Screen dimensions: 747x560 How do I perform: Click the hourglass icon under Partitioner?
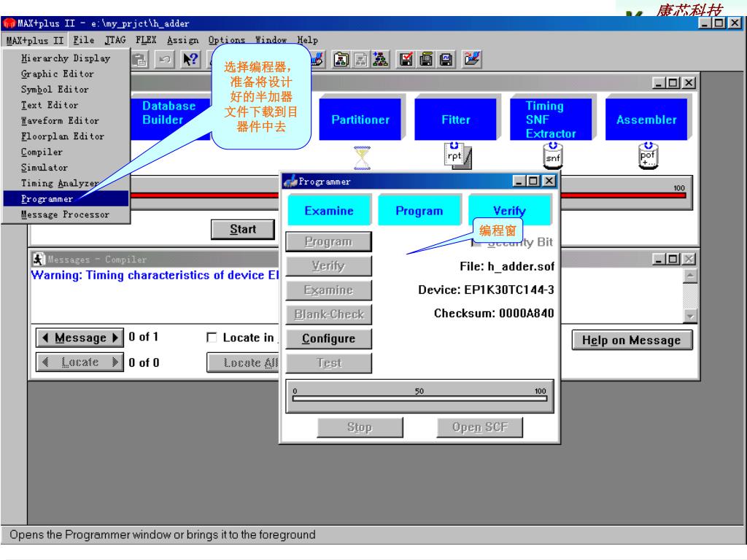click(x=362, y=158)
